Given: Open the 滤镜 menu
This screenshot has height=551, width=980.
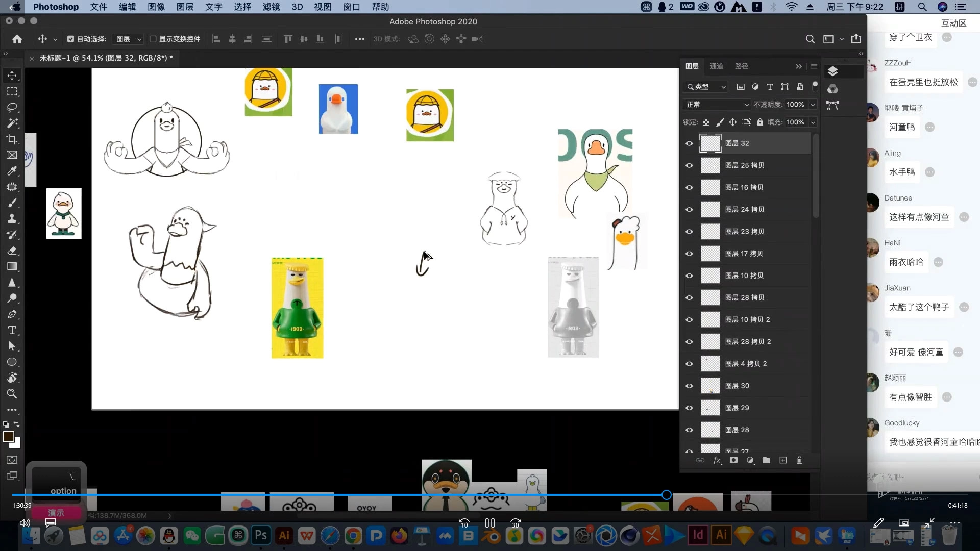Looking at the screenshot, I should [271, 7].
